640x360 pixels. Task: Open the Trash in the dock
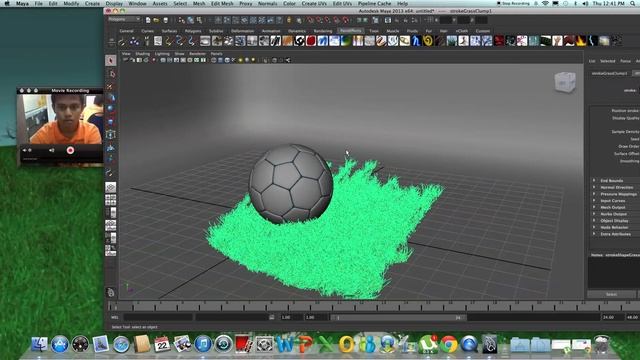pyautogui.click(x=601, y=344)
